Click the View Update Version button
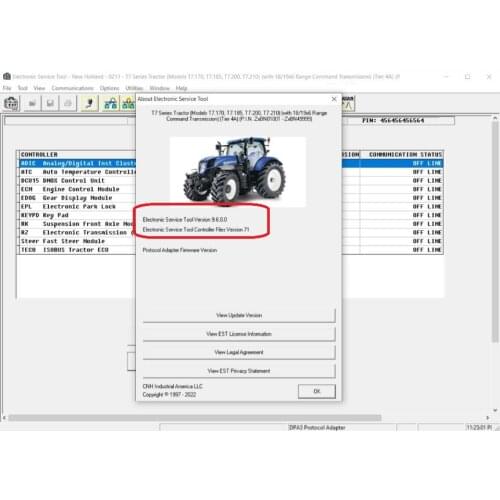This screenshot has height=500, width=500. click(x=239, y=315)
